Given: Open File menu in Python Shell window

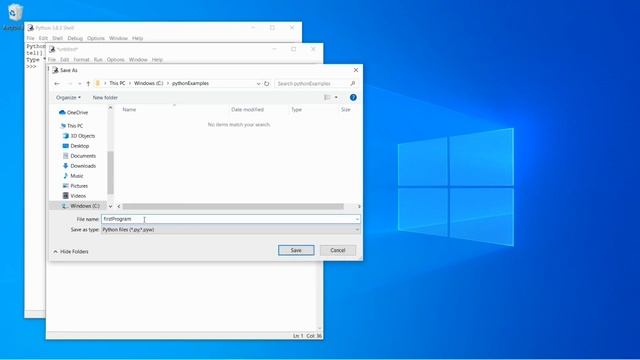Looking at the screenshot, I should click(31, 38).
